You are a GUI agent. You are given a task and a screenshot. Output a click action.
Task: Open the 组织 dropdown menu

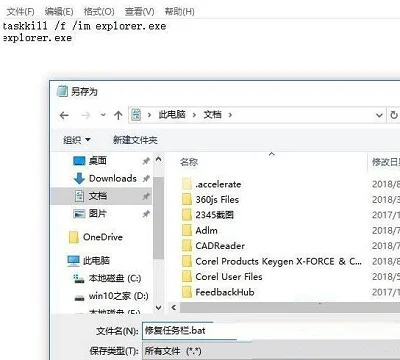pyautogui.click(x=77, y=140)
